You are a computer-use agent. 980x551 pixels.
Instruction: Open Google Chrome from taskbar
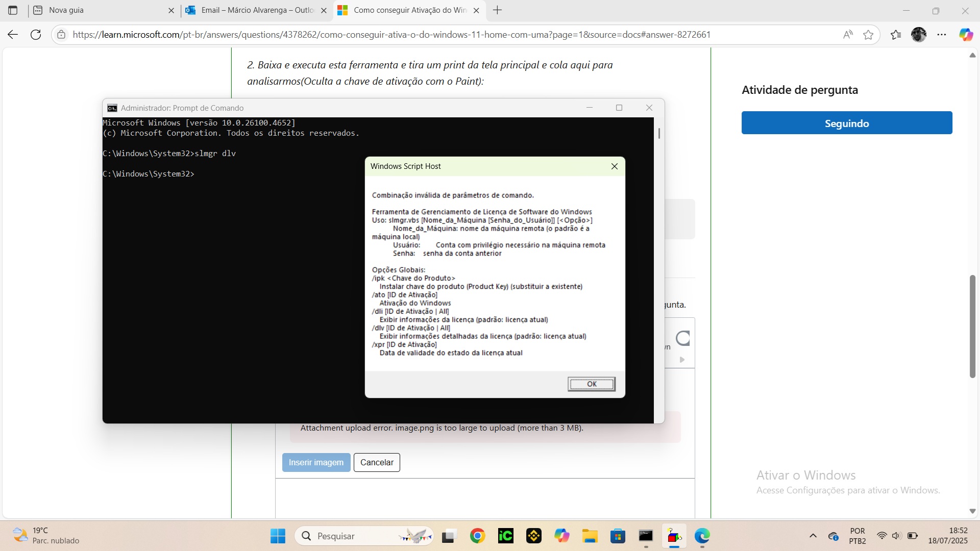[x=477, y=536]
